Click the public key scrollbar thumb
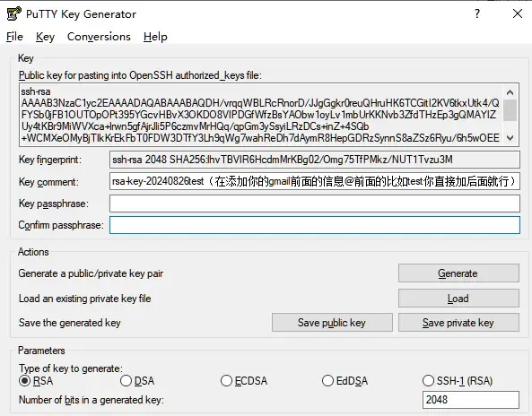Screen dimensions: 532x416 coord(510,110)
